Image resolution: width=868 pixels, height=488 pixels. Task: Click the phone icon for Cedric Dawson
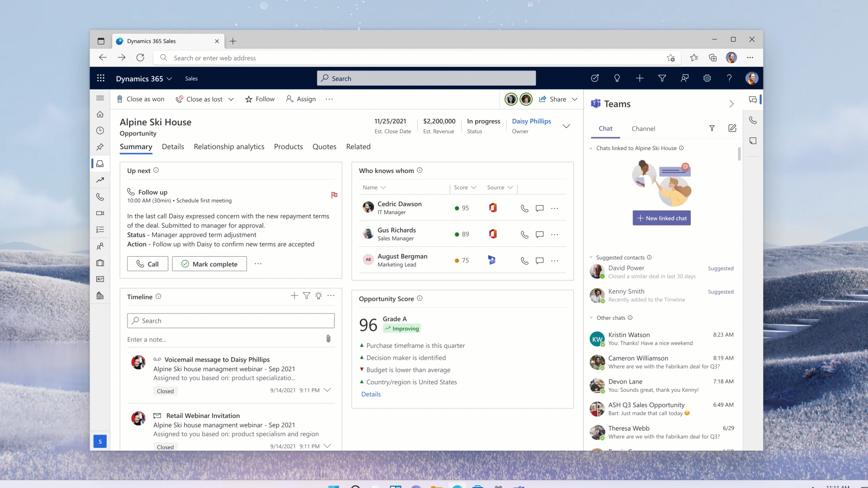524,208
